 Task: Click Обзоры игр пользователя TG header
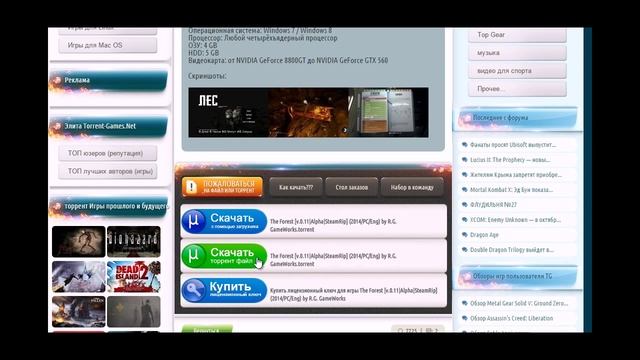click(518, 277)
